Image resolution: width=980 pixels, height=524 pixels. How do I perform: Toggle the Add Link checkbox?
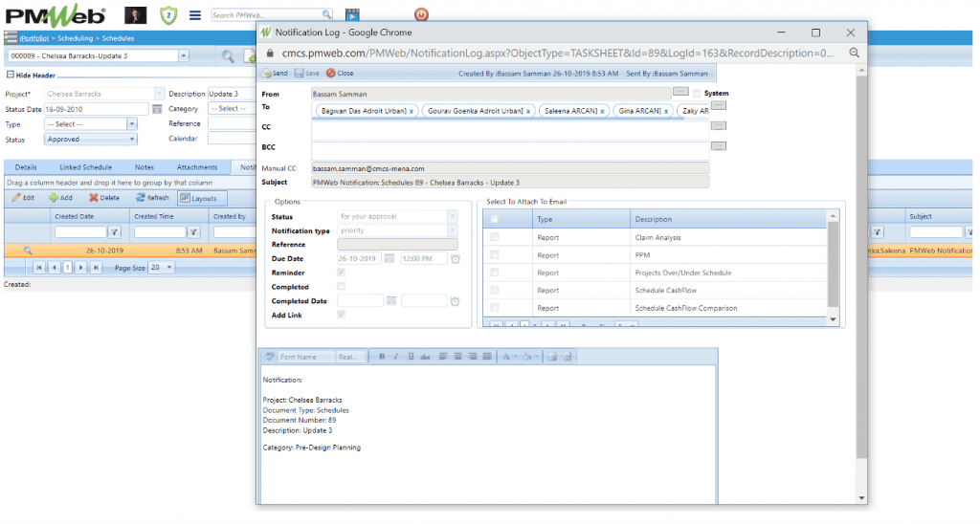tap(341, 315)
